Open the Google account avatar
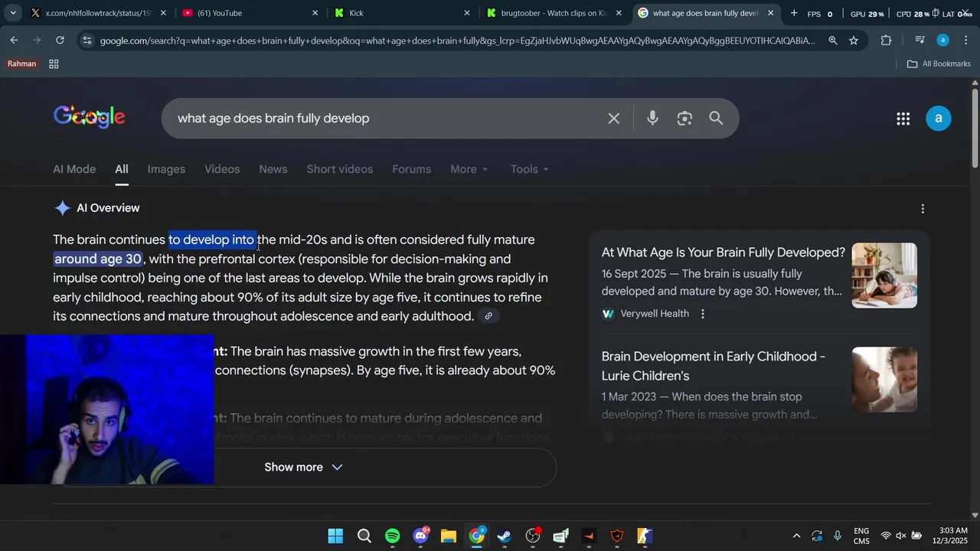This screenshot has width=980, height=551. click(x=939, y=119)
